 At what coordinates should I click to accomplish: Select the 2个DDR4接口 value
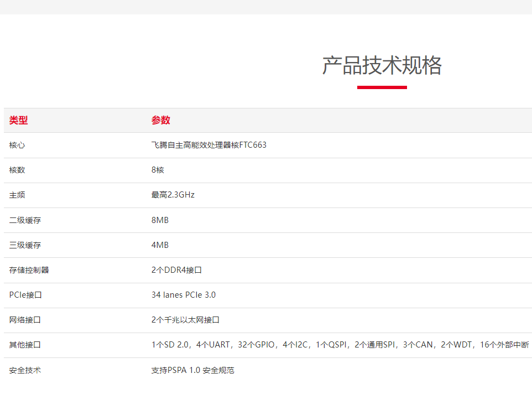point(176,270)
